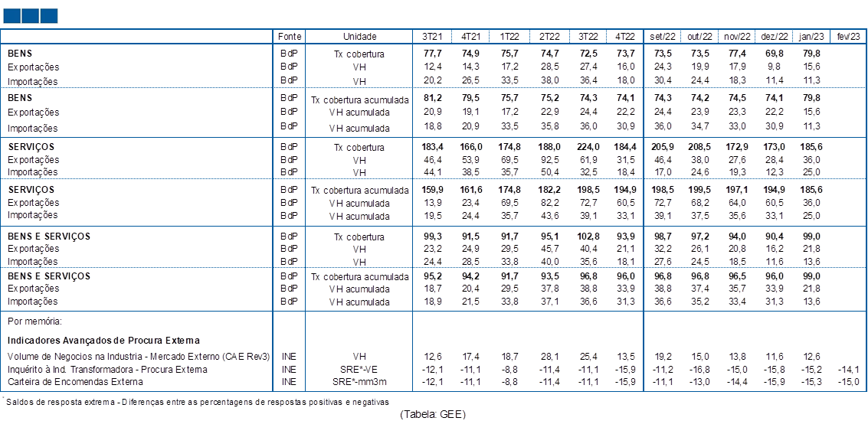Screen dimensions: 868x421
Task: Select value 43,6 under 2T22
Action: [x=550, y=214]
